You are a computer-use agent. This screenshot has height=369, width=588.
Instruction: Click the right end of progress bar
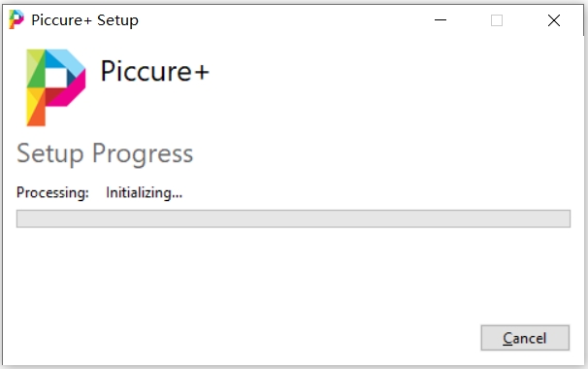click(565, 218)
